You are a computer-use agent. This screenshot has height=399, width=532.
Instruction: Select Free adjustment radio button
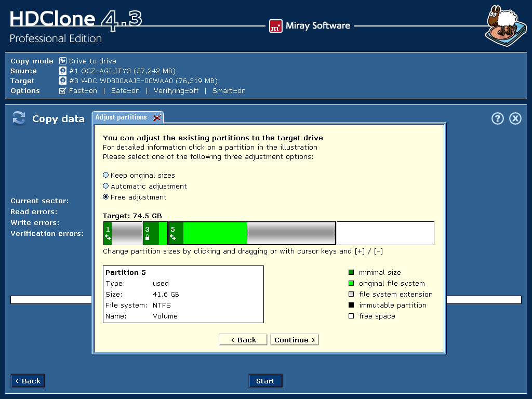coord(106,197)
